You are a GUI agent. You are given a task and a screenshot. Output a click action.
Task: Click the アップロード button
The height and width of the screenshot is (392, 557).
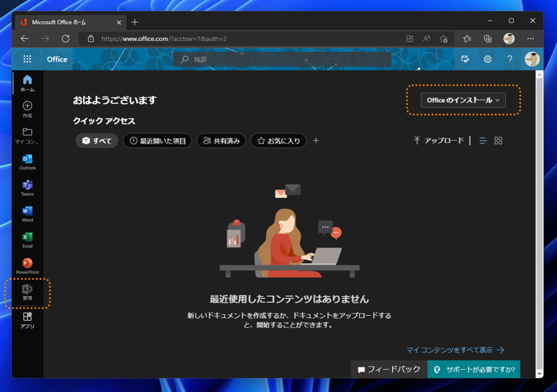coord(439,141)
